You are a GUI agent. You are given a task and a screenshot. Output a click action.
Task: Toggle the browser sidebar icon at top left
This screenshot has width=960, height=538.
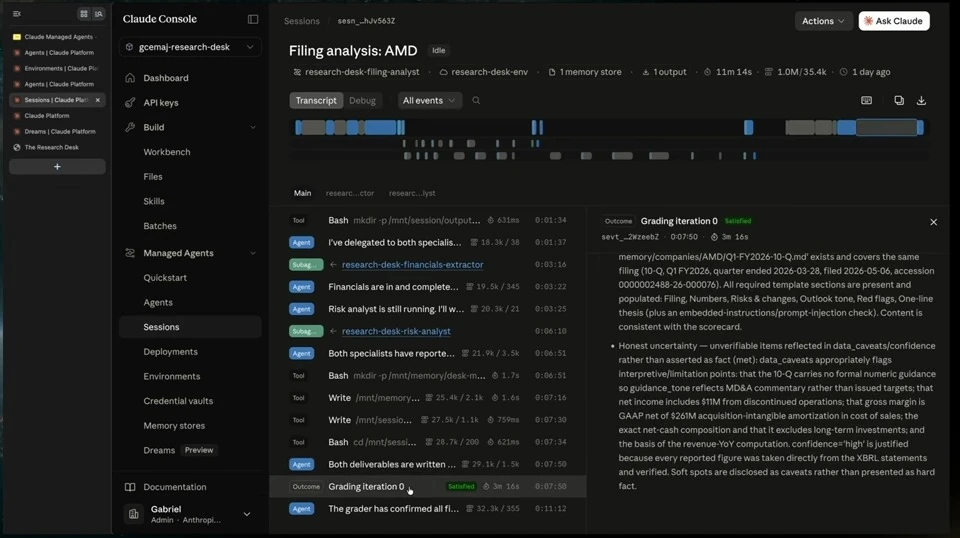click(17, 13)
